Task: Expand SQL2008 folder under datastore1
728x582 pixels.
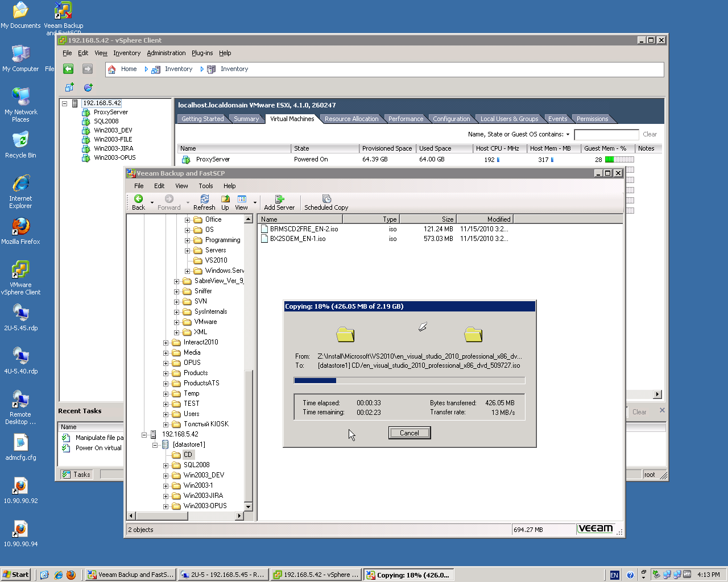Action: coord(166,465)
